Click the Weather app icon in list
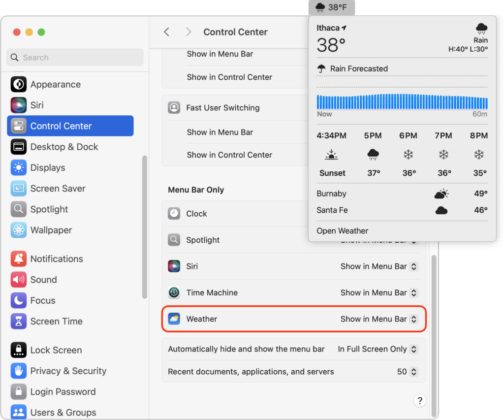The height and width of the screenshot is (420, 504). 174,319
